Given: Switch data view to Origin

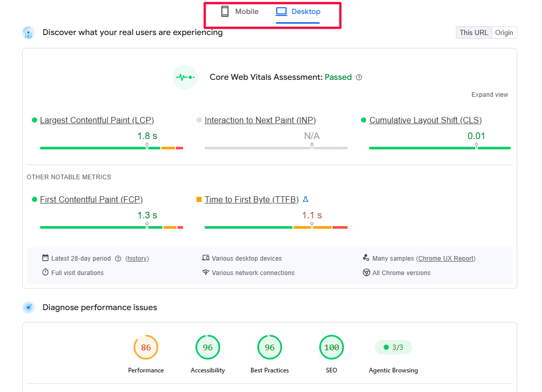Looking at the screenshot, I should click(504, 32).
